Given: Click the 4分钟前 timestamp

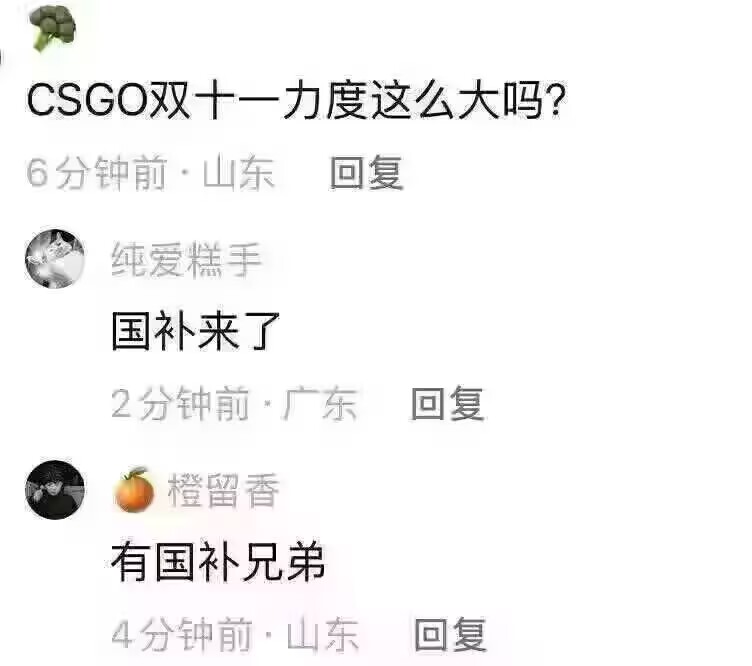Looking at the screenshot, I should coord(182,634).
